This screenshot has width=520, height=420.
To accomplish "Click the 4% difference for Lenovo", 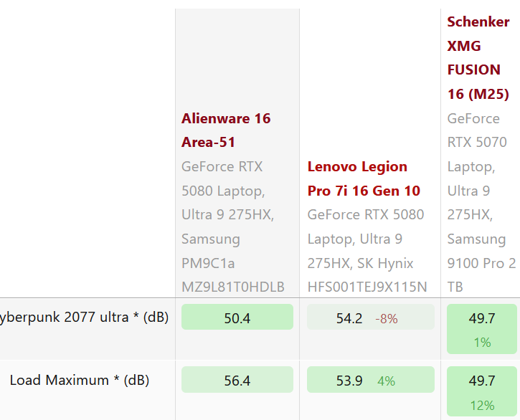I will click(x=386, y=381).
